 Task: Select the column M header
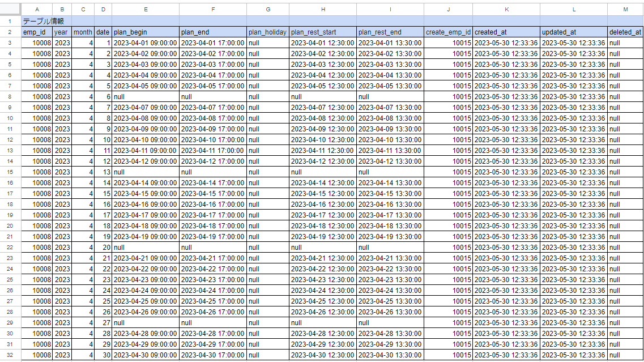[x=625, y=10]
